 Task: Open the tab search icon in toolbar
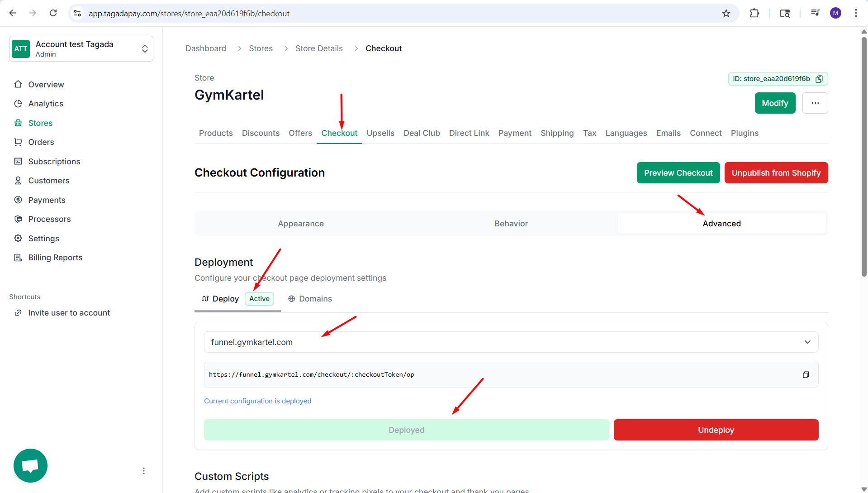tap(785, 13)
